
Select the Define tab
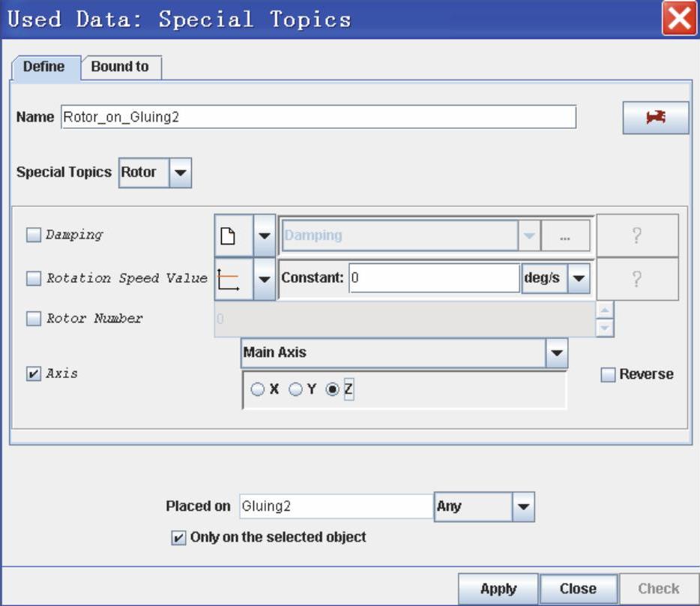(43, 67)
